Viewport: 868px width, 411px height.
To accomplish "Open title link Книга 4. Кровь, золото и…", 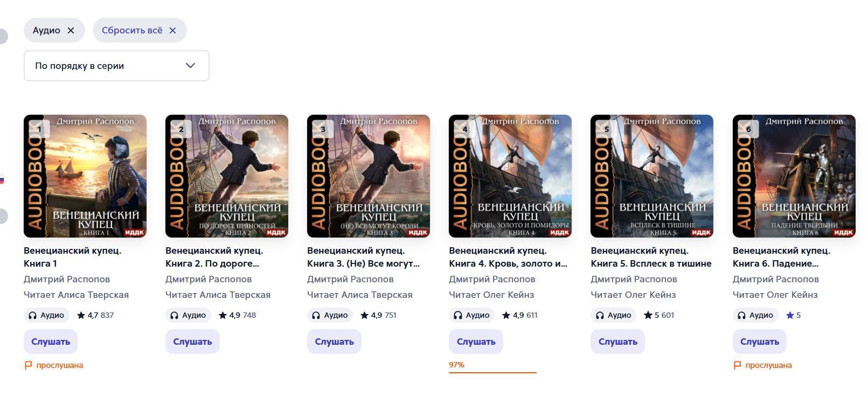I will click(508, 257).
